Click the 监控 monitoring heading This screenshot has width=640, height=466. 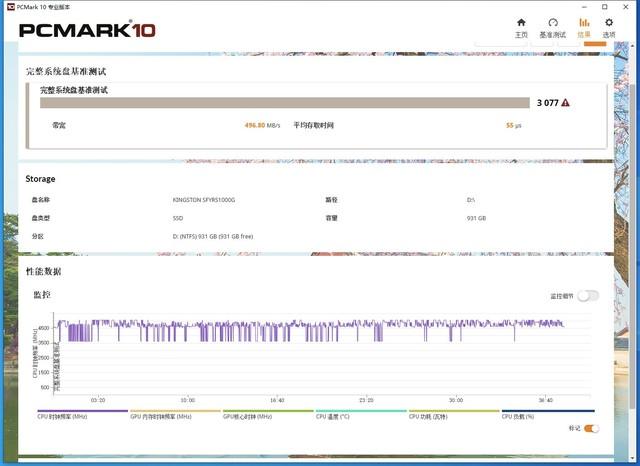coord(42,295)
